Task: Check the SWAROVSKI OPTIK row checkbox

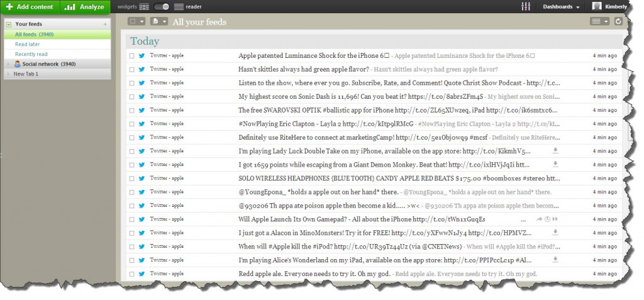Action: (x=132, y=110)
